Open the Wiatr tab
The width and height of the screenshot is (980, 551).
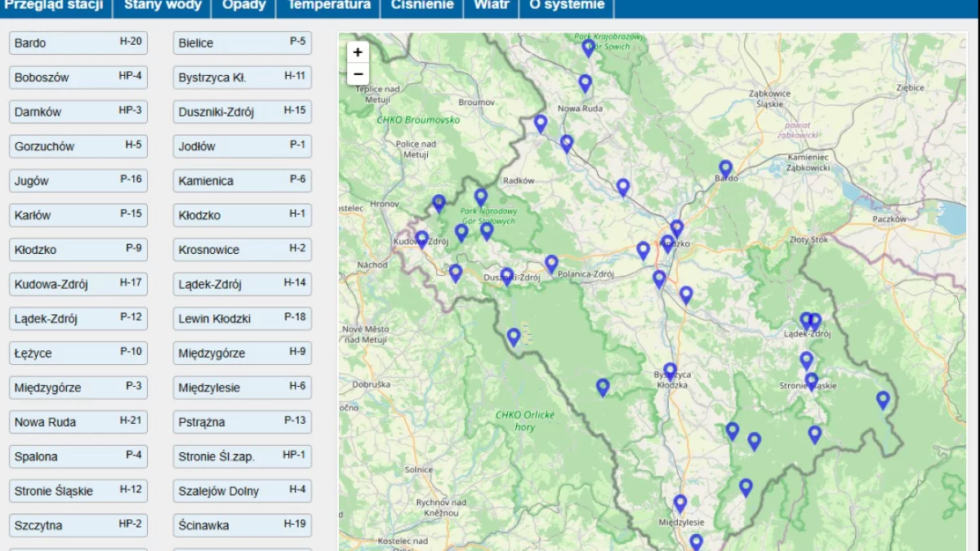click(x=491, y=5)
